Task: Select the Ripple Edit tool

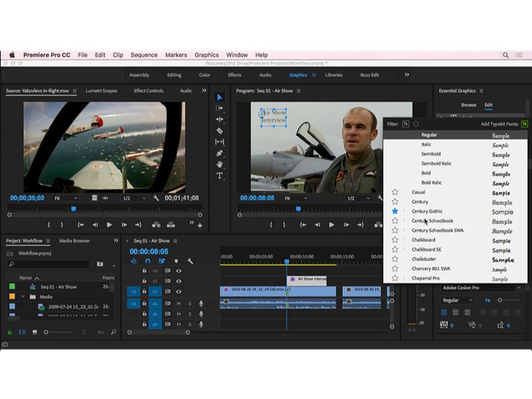Action: click(x=219, y=120)
